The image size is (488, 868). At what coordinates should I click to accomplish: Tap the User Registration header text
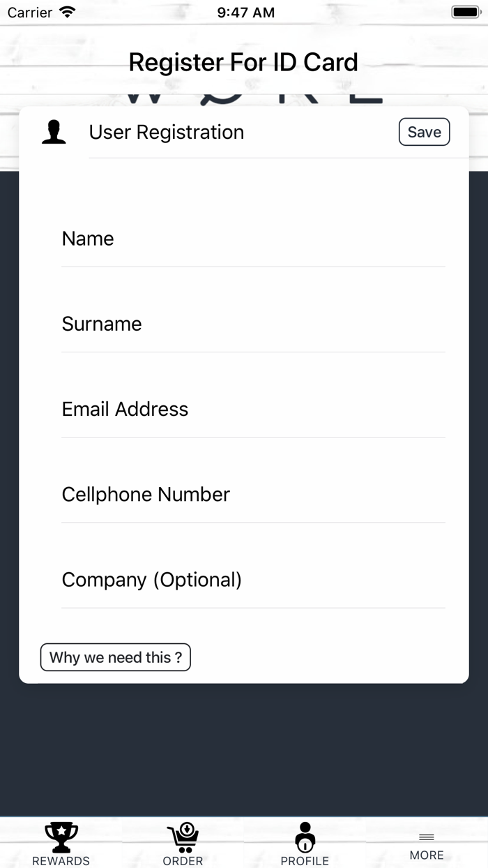(x=167, y=132)
